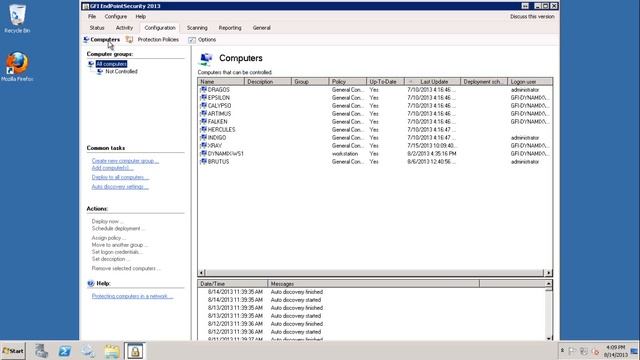Open the Configure menu
The image size is (640, 360).
click(116, 17)
